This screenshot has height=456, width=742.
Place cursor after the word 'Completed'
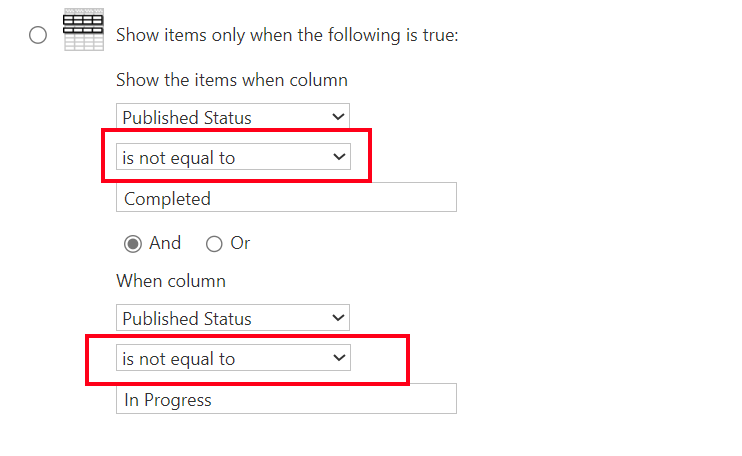coord(213,198)
